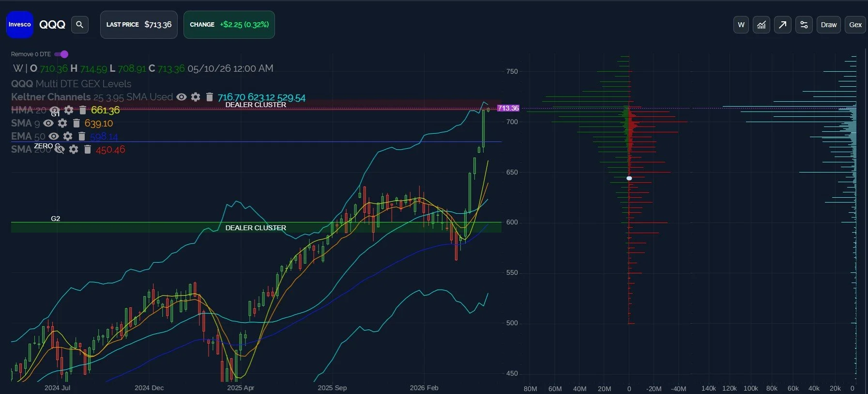Click the G2 level label
This screenshot has width=868, height=394.
click(x=56, y=219)
